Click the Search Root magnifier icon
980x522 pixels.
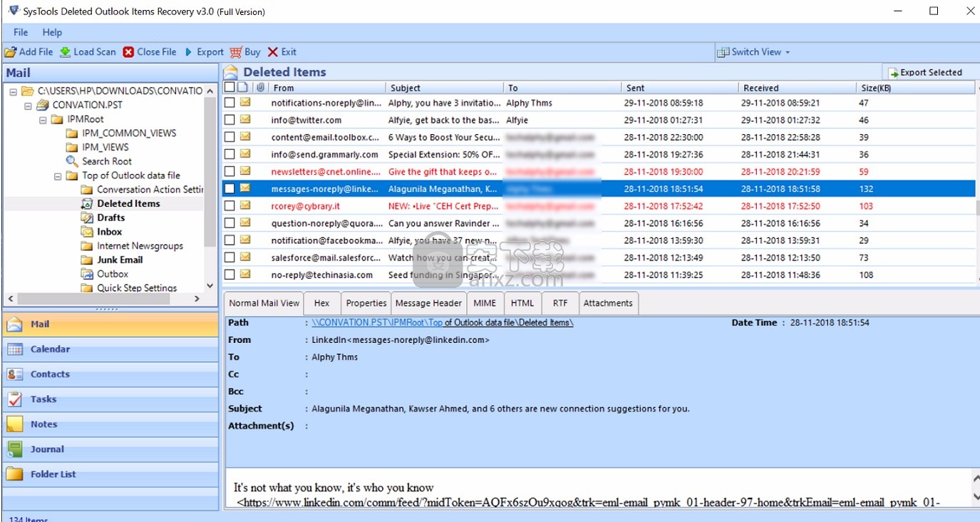72,161
